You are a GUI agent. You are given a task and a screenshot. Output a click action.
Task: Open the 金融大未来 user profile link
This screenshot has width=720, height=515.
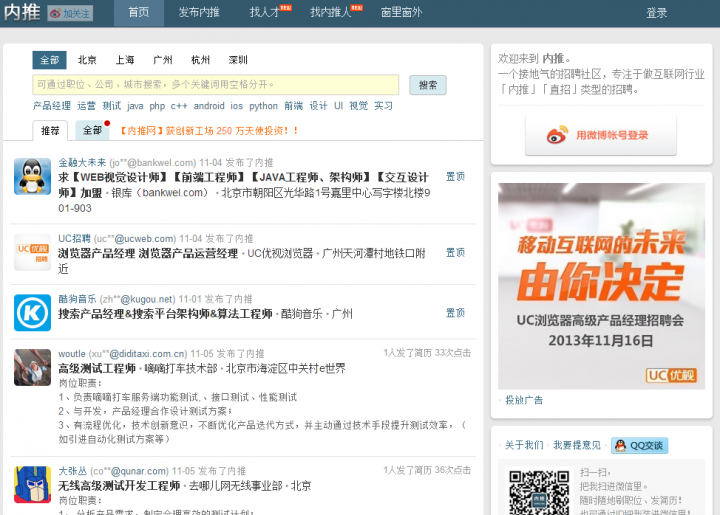click(x=82, y=162)
